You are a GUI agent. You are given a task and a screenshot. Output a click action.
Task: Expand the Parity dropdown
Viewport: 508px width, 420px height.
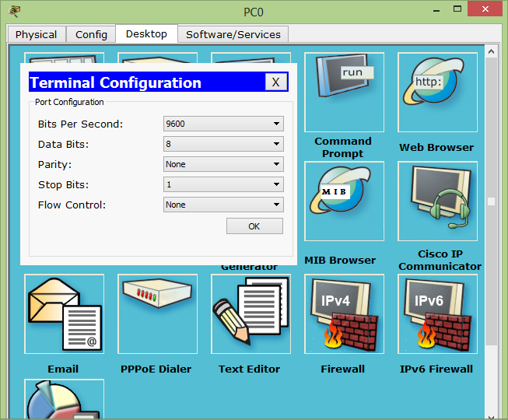(223, 164)
